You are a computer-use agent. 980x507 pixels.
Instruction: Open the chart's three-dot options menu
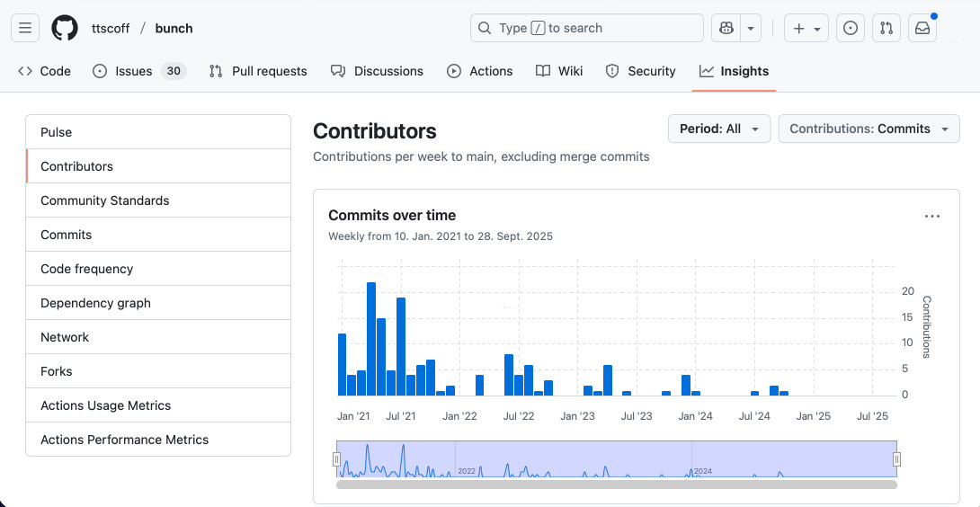pos(932,216)
